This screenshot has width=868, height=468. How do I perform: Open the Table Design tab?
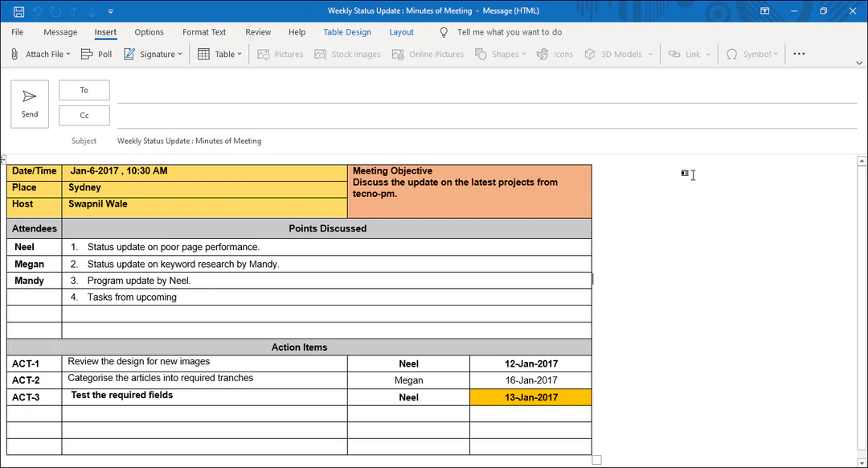347,32
